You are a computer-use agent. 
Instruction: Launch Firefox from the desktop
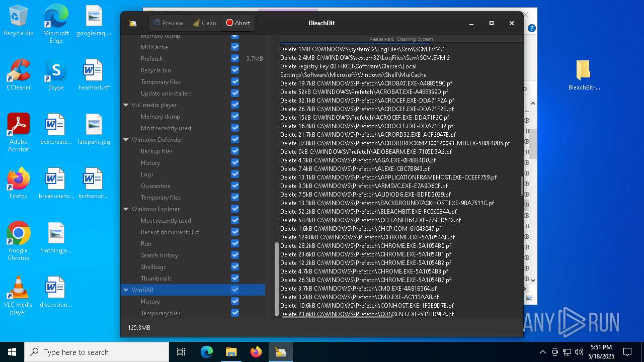tap(19, 184)
